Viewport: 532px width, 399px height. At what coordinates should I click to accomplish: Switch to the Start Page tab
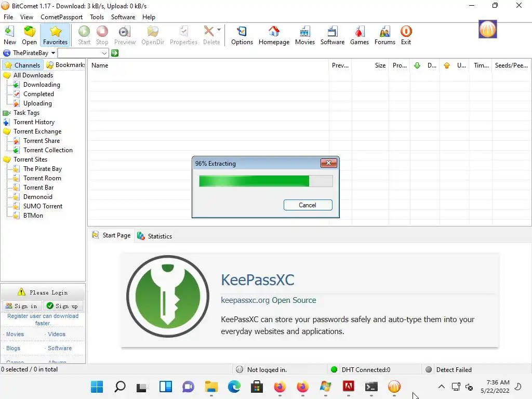point(111,235)
